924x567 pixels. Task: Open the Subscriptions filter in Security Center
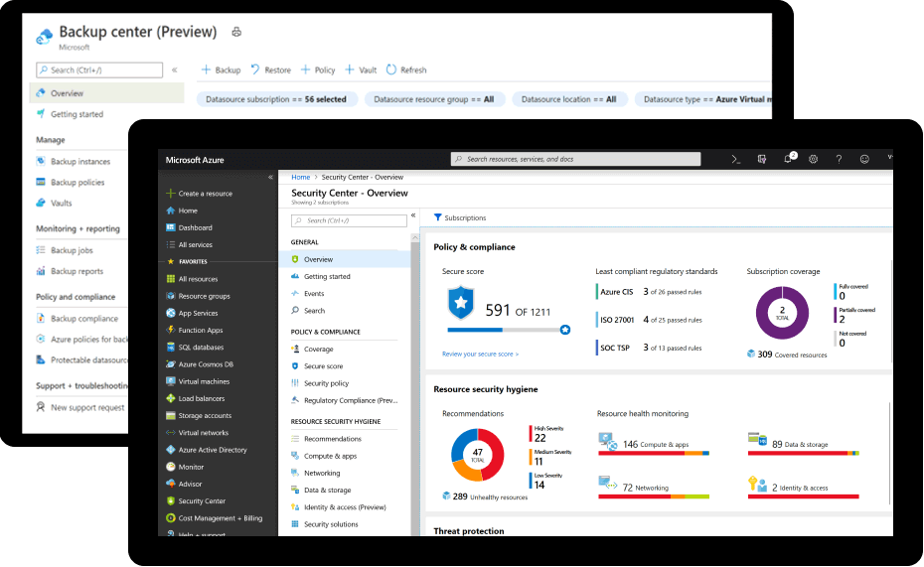coord(460,217)
